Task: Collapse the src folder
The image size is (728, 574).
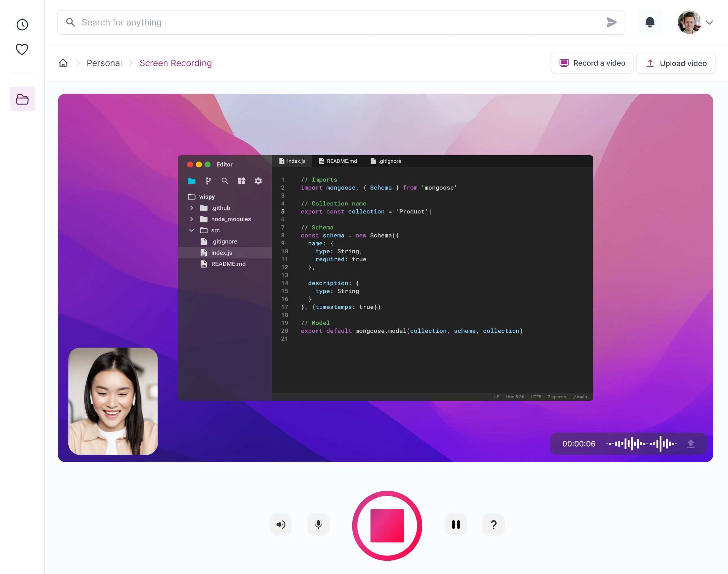Action: click(x=192, y=230)
